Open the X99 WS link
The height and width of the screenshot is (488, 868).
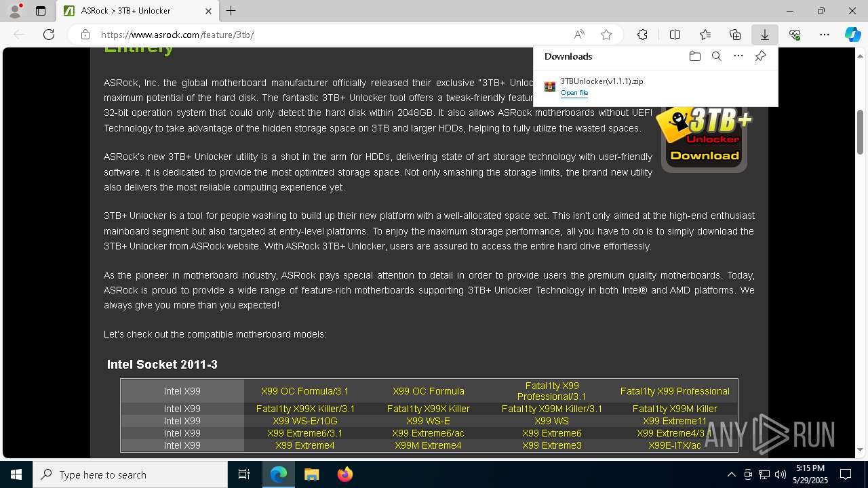(552, 421)
